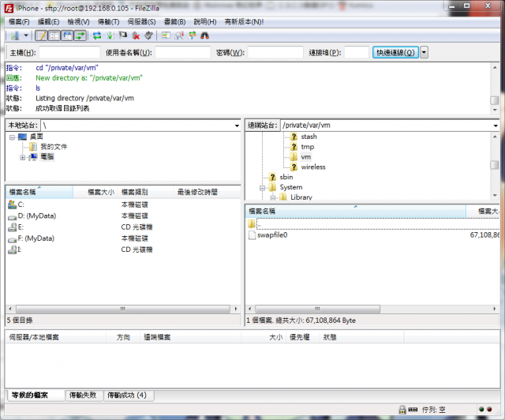The height and width of the screenshot is (420, 505).
Task: Select C: drive in local list
Action: pos(21,204)
